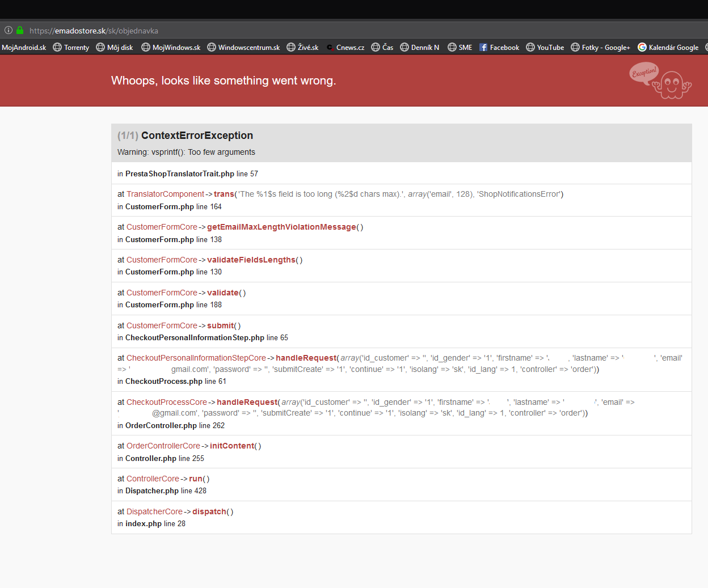Click the initContent method name
708x588 pixels.
coord(232,446)
